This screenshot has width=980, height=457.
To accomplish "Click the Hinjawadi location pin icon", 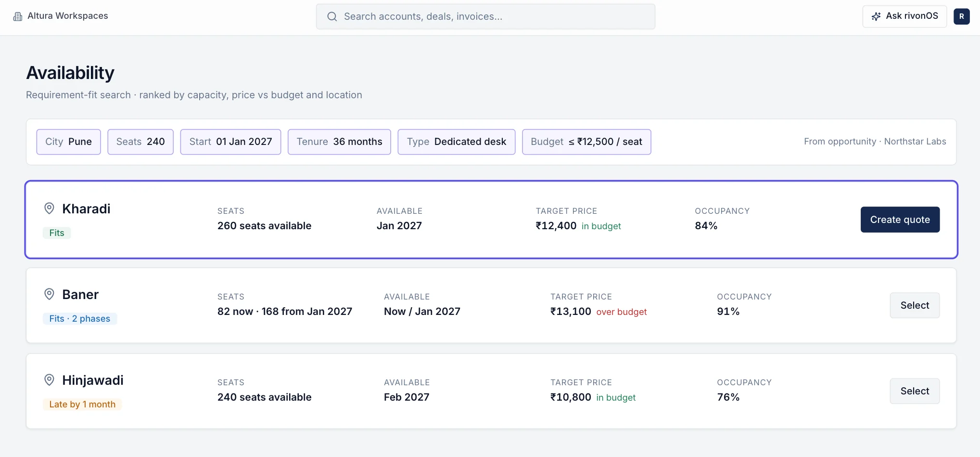I will coord(49,380).
